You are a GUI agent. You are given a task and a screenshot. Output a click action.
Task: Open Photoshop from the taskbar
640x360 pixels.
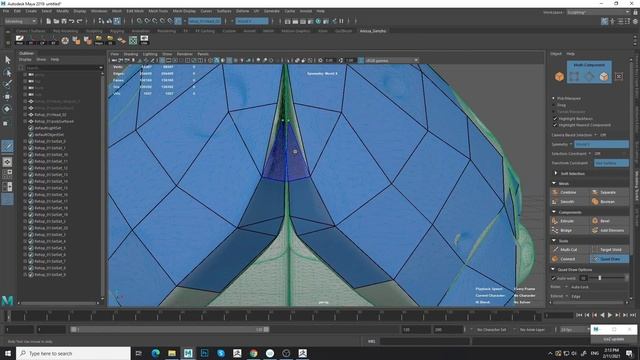click(x=204, y=353)
